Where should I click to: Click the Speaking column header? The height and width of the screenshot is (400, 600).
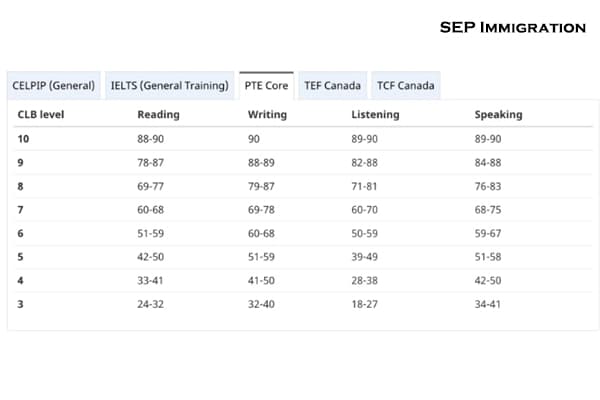pos(498,115)
